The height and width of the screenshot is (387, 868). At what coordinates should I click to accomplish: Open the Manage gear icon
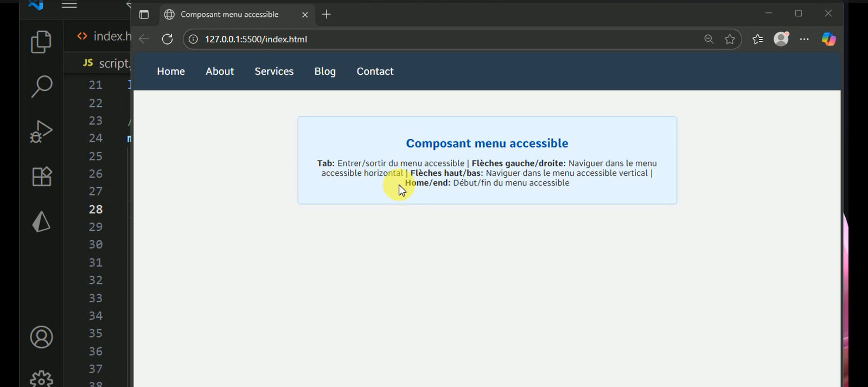pyautogui.click(x=41, y=378)
